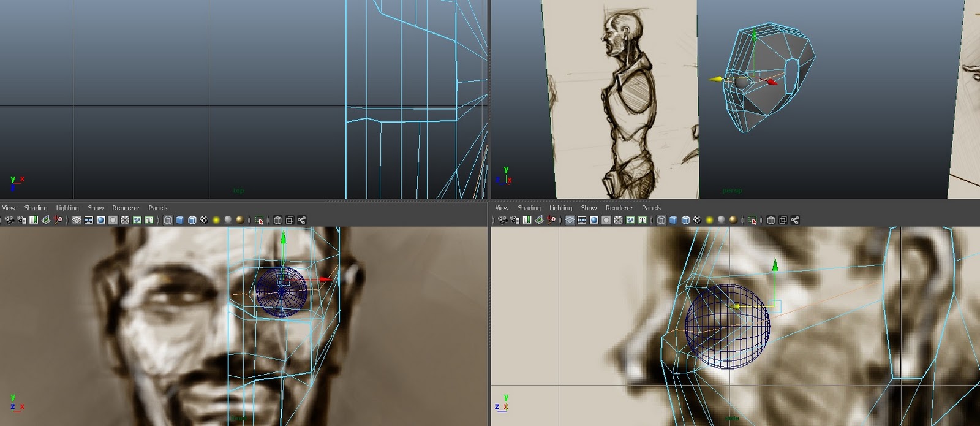Click Select Camera icon in side view panel

(502, 220)
